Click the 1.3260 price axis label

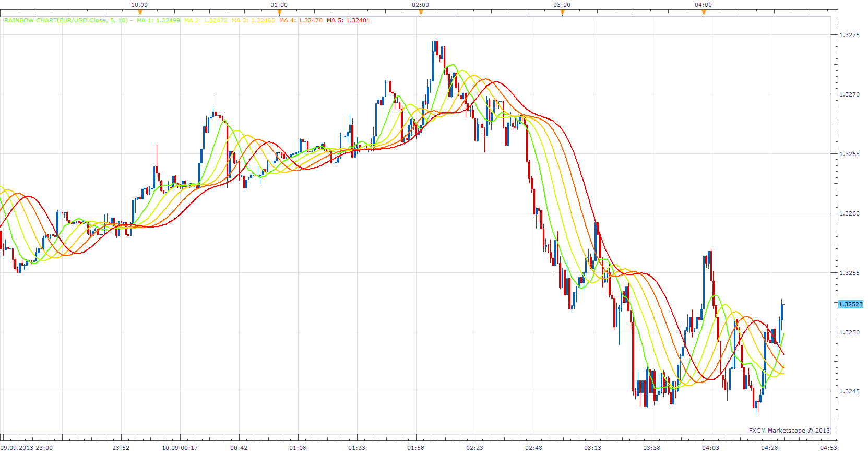849,213
